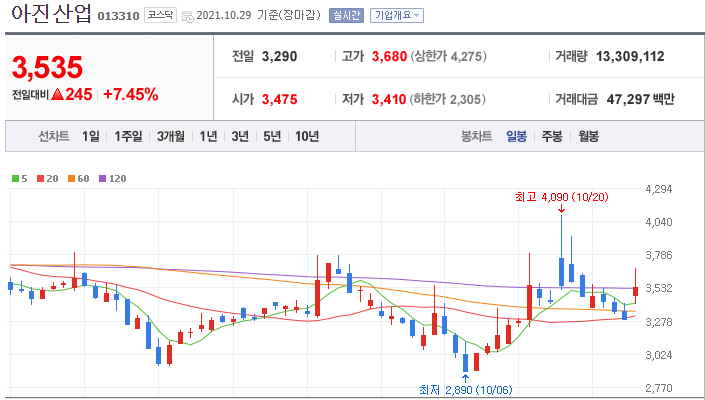
Task: Click the stock code 013310
Action: point(118,17)
